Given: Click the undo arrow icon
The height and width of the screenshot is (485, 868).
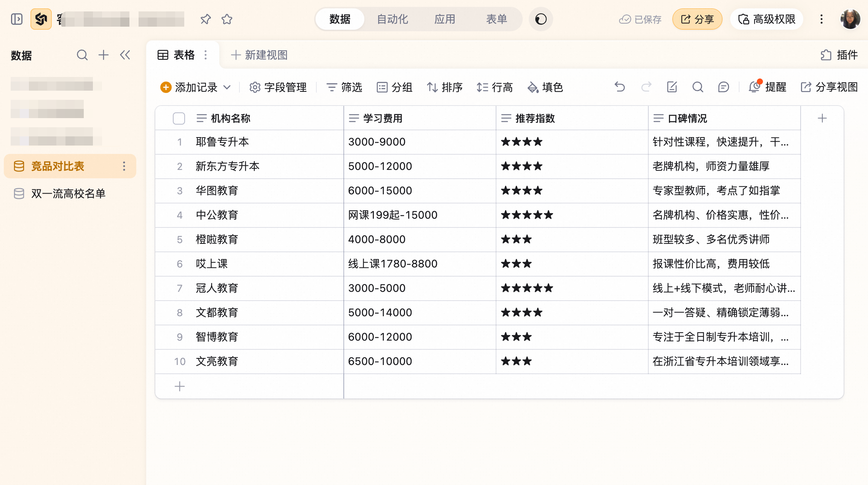Looking at the screenshot, I should (x=620, y=87).
